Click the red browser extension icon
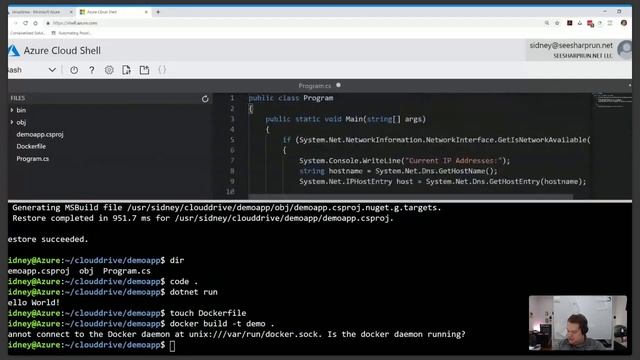 590,24
